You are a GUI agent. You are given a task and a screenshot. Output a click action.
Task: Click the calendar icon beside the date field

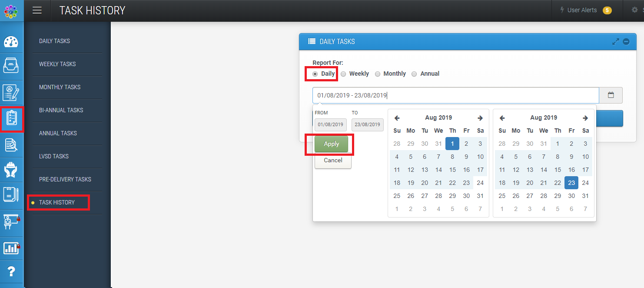pyautogui.click(x=611, y=95)
